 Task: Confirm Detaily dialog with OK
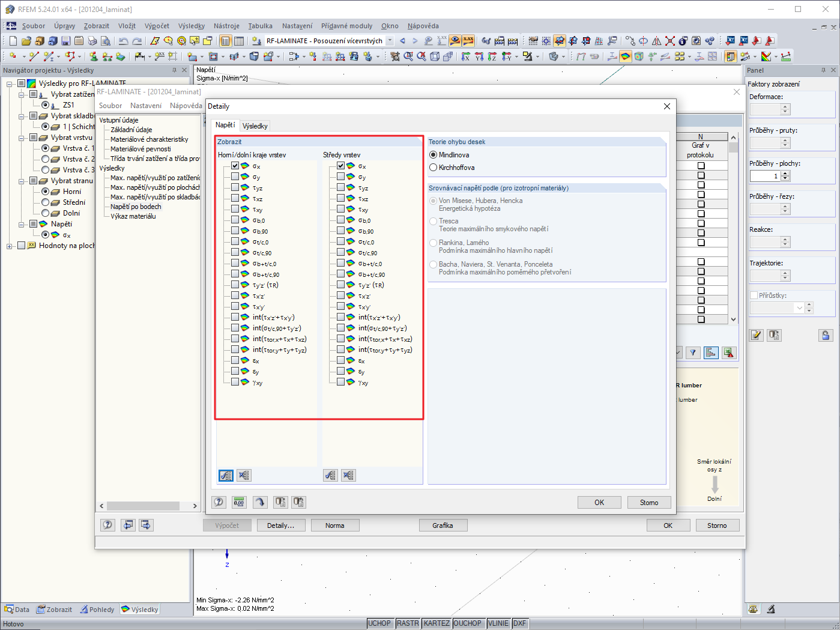click(x=599, y=502)
